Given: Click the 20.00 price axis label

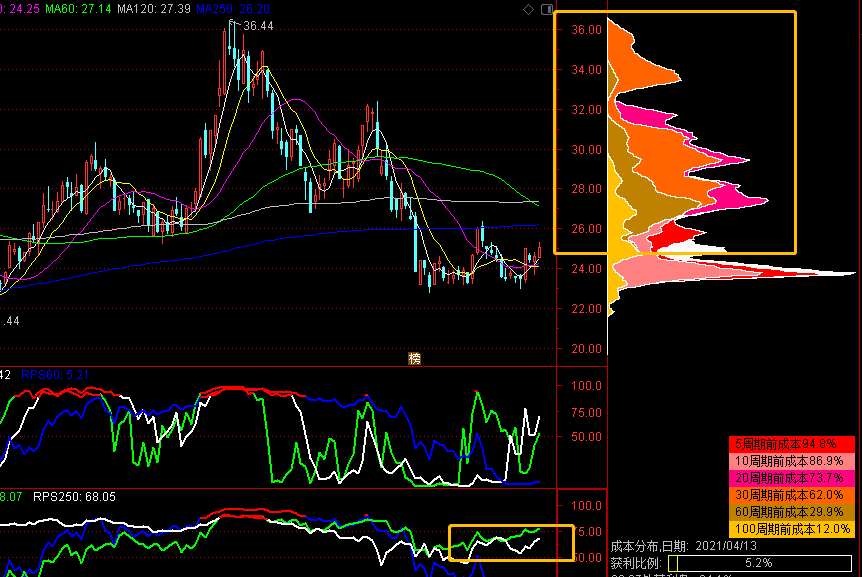Looking at the screenshot, I should point(586,348).
